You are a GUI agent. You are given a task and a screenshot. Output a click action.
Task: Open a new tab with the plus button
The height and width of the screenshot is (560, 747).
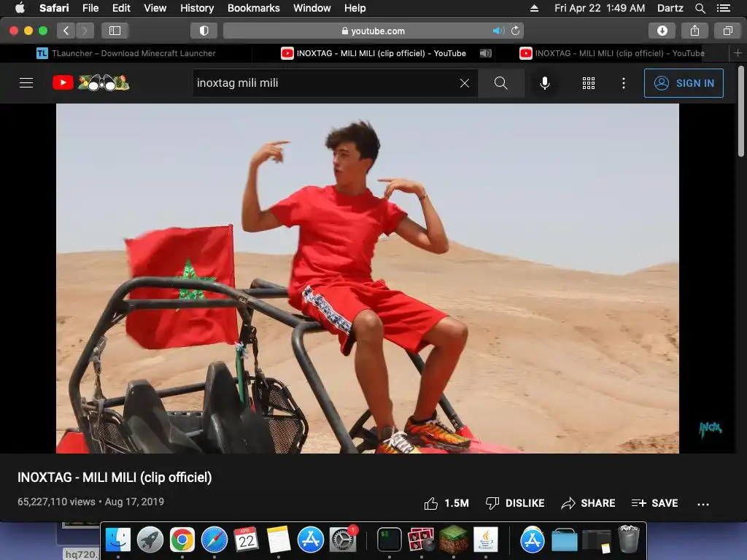(738, 53)
